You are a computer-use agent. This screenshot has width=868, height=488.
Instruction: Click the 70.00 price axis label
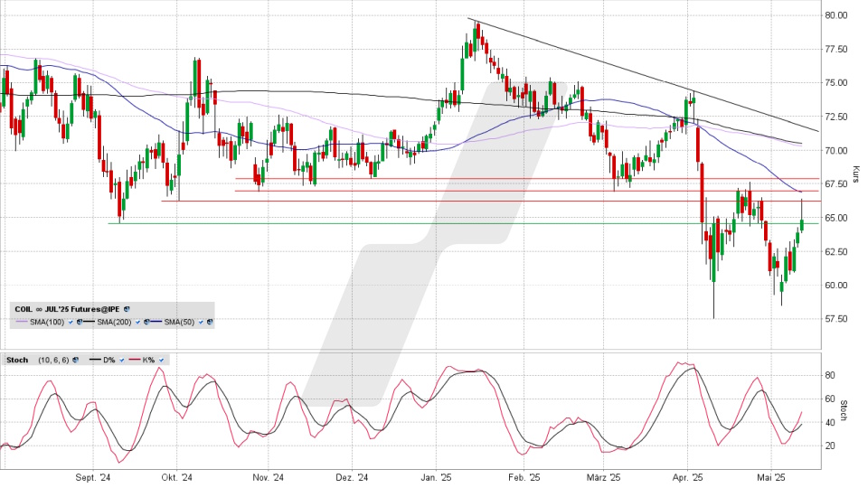tap(835, 151)
